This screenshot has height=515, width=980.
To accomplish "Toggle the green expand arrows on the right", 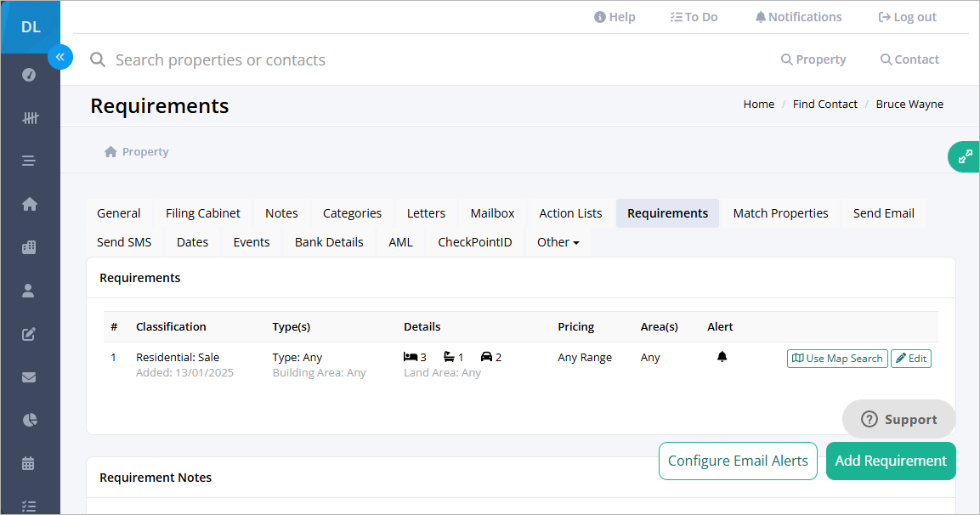I will [965, 156].
